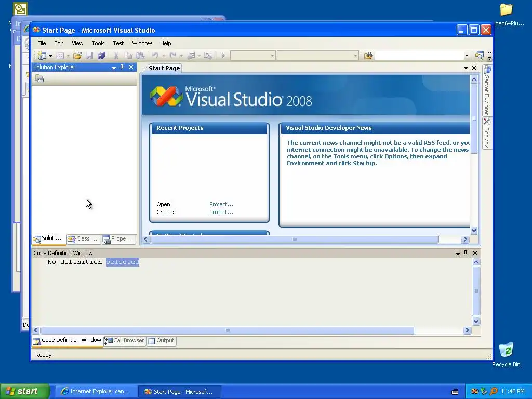This screenshot has height=399, width=532.
Task: Close the Start Page document tab
Action: point(474,68)
